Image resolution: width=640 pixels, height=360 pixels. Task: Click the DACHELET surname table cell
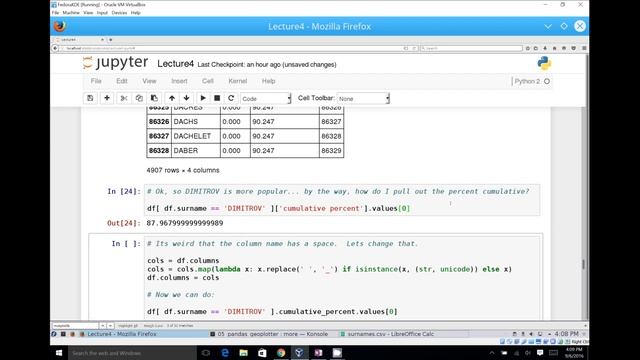(196, 136)
